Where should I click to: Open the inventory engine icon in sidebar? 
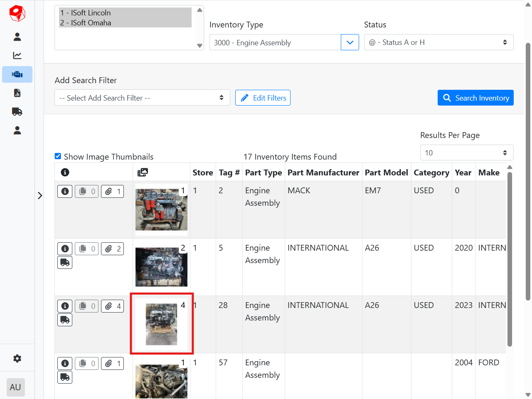(17, 74)
